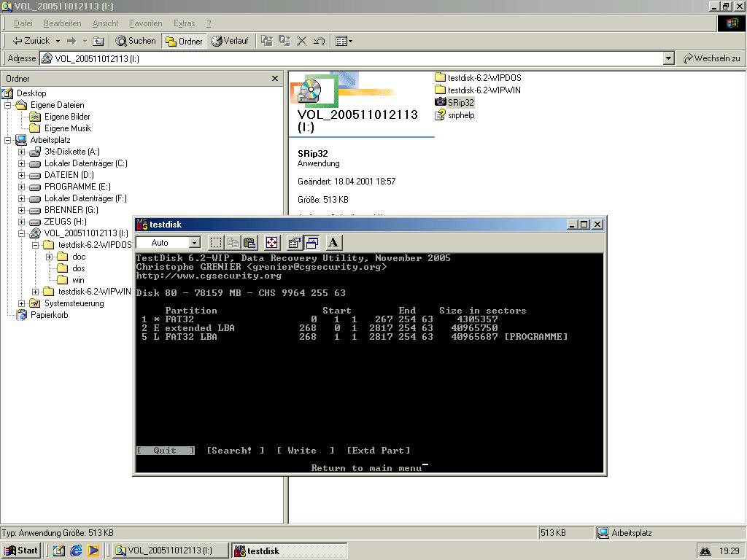
Task: Close the Ordner pane with X
Action: (x=275, y=79)
